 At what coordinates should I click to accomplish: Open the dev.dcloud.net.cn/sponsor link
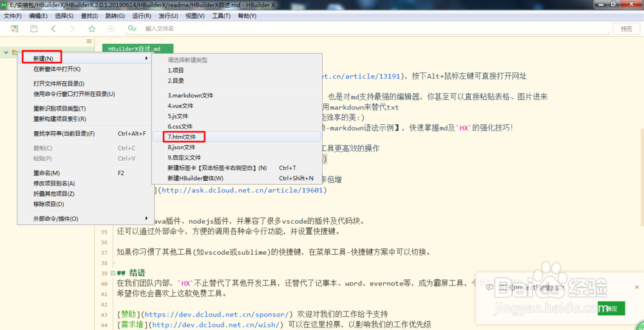click(x=216, y=315)
